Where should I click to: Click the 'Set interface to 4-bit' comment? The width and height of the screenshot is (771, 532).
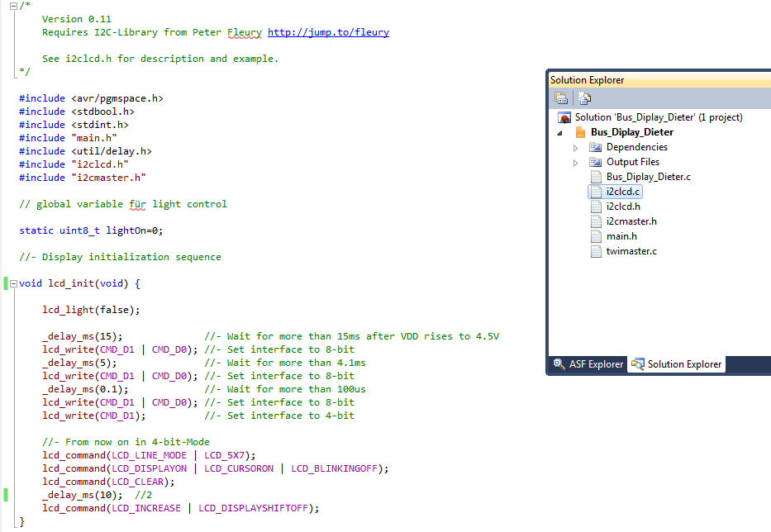click(279, 416)
